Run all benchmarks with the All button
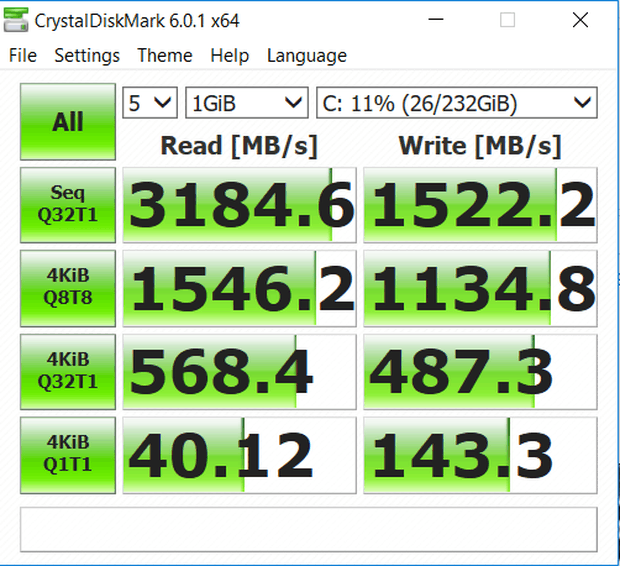 tap(68, 122)
